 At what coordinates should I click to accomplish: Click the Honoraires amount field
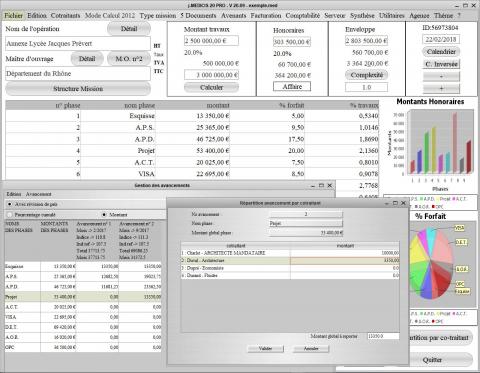coord(292,42)
